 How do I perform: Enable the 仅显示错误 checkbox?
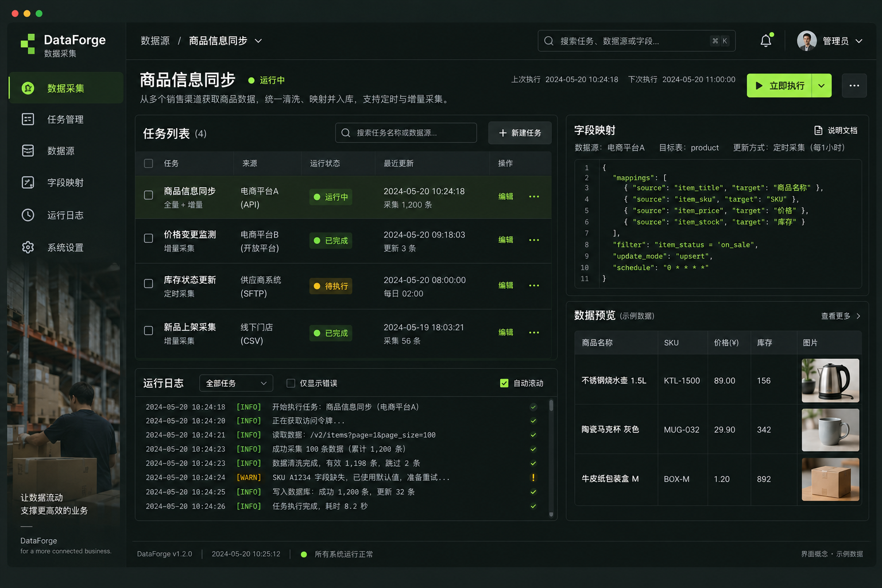[x=291, y=383]
